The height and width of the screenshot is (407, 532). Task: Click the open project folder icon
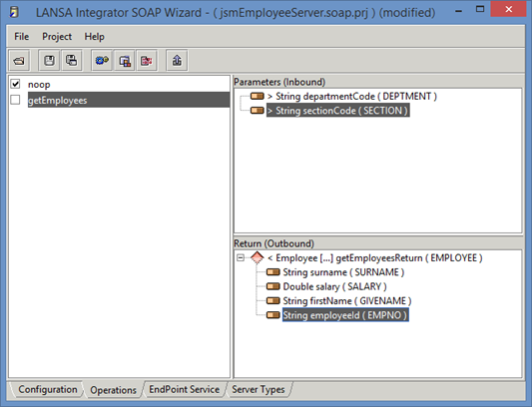point(19,61)
